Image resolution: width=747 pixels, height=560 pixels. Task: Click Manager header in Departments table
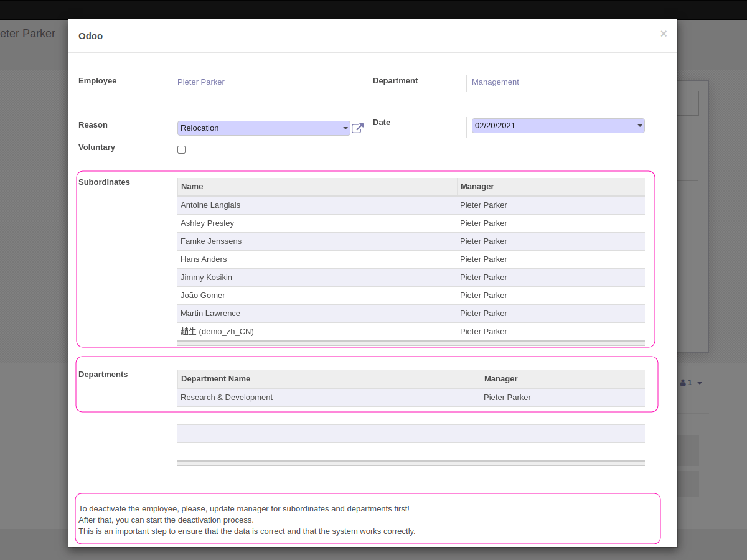500,379
